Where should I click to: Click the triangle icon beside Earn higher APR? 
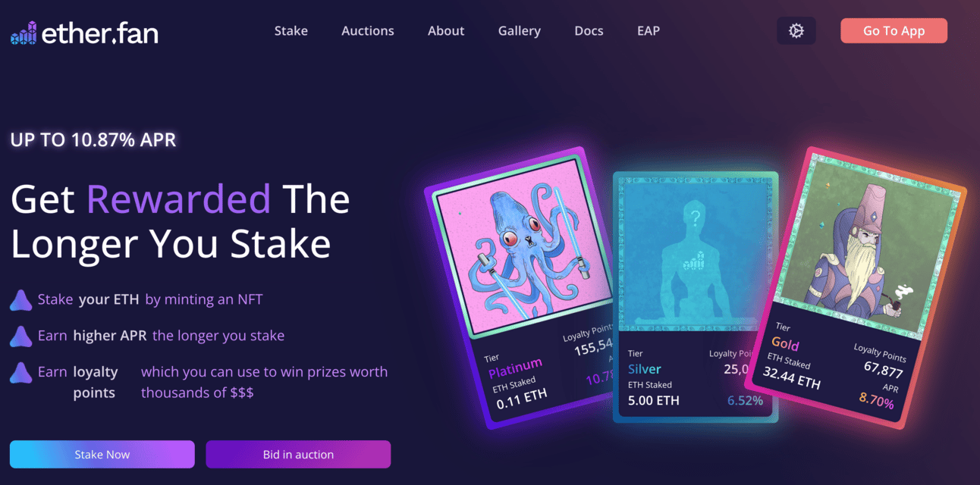(x=20, y=336)
